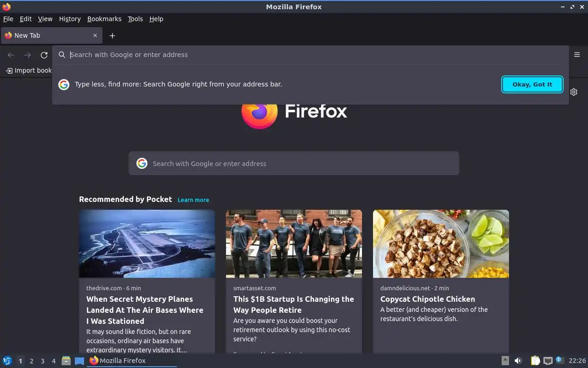Click the air base aerial thumbnail
Screen dimensions: 588x368
(x=147, y=244)
